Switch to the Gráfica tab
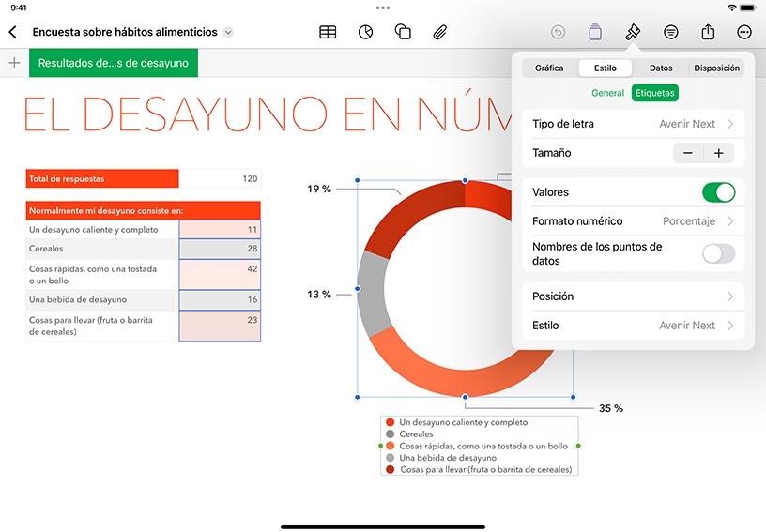The image size is (766, 532). [x=549, y=68]
